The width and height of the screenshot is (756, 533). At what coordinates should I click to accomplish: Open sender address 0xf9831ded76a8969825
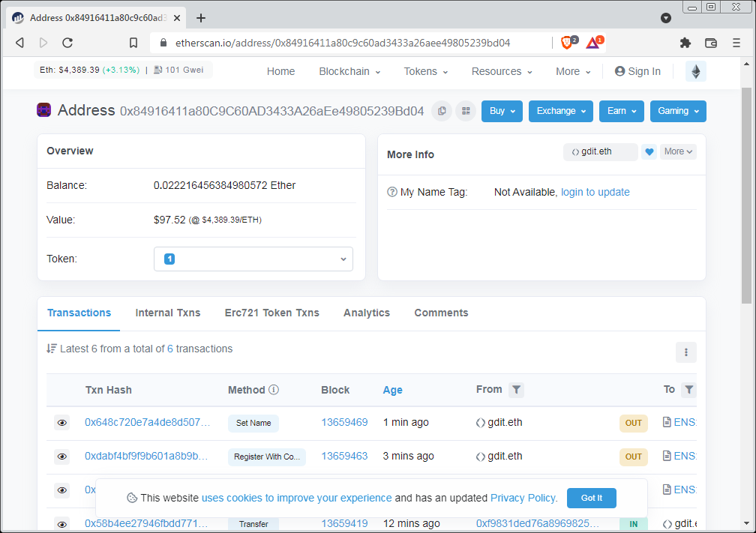click(538, 524)
